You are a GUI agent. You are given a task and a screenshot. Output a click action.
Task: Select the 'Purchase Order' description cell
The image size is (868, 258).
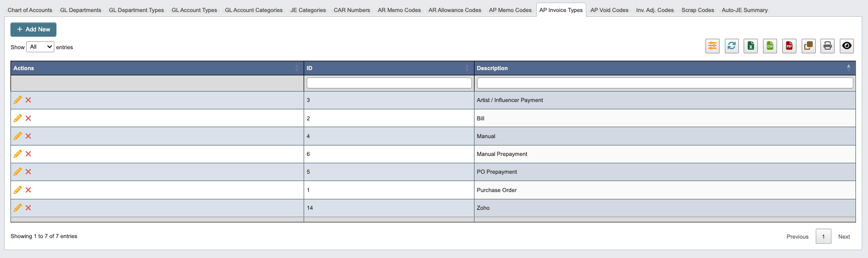tap(665, 190)
